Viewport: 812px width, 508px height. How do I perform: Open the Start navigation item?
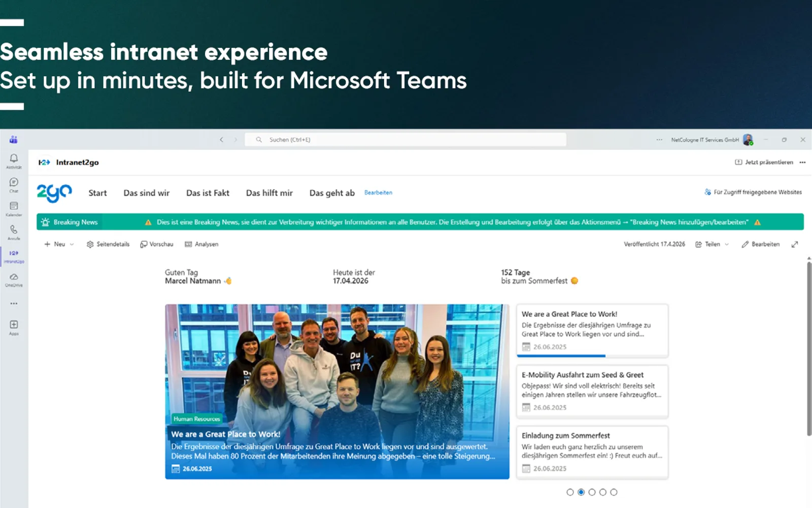(x=97, y=193)
